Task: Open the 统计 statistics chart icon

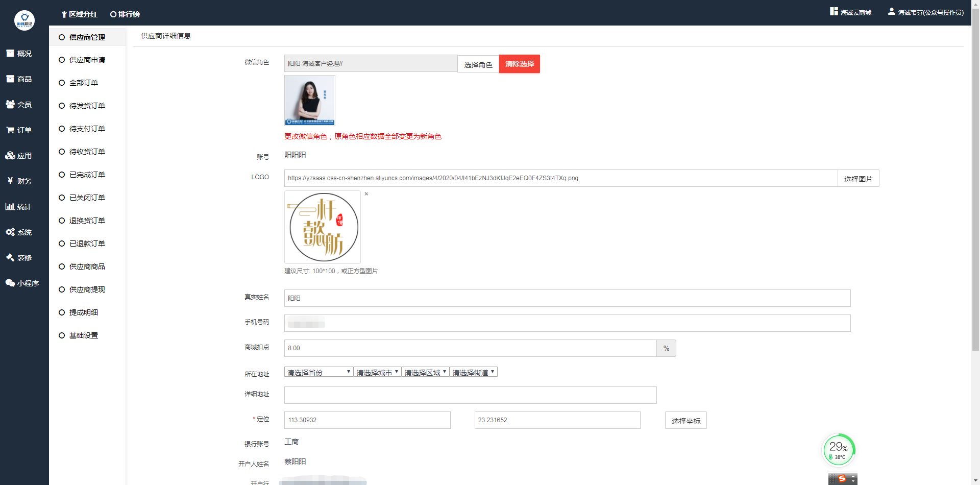Action: pos(10,206)
